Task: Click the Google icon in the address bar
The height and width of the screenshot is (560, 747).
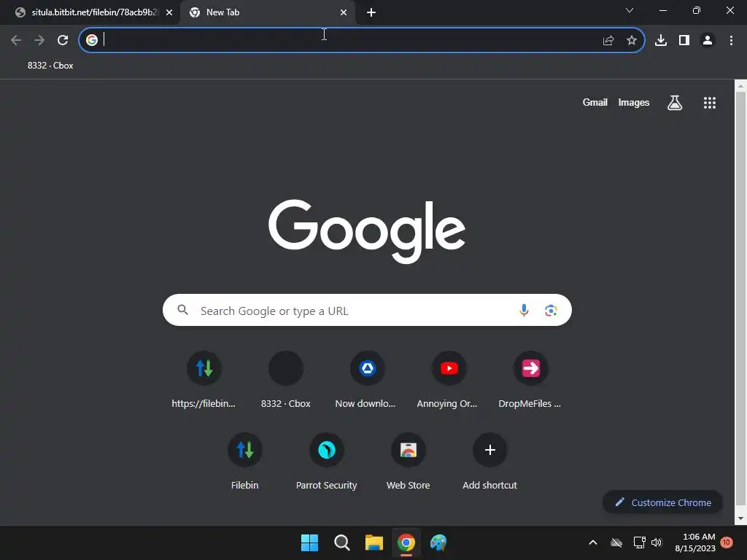Action: coord(92,41)
